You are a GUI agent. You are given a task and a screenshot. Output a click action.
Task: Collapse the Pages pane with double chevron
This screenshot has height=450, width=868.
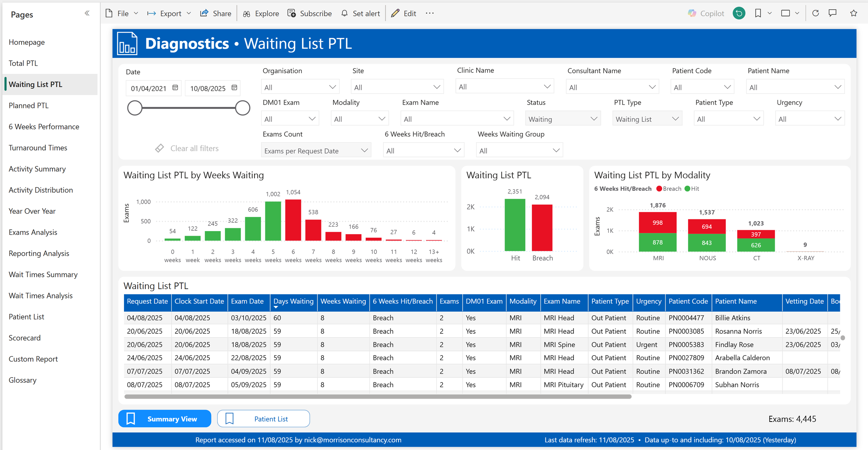point(87,13)
